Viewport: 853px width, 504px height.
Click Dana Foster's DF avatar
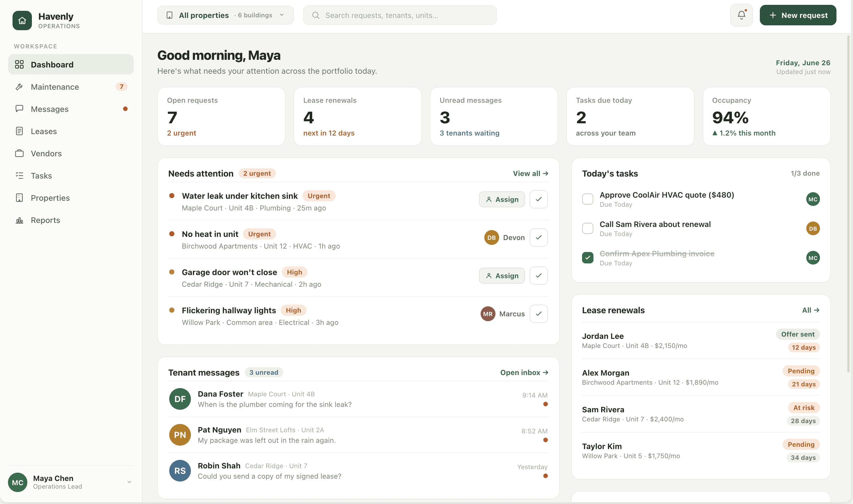tap(180, 399)
